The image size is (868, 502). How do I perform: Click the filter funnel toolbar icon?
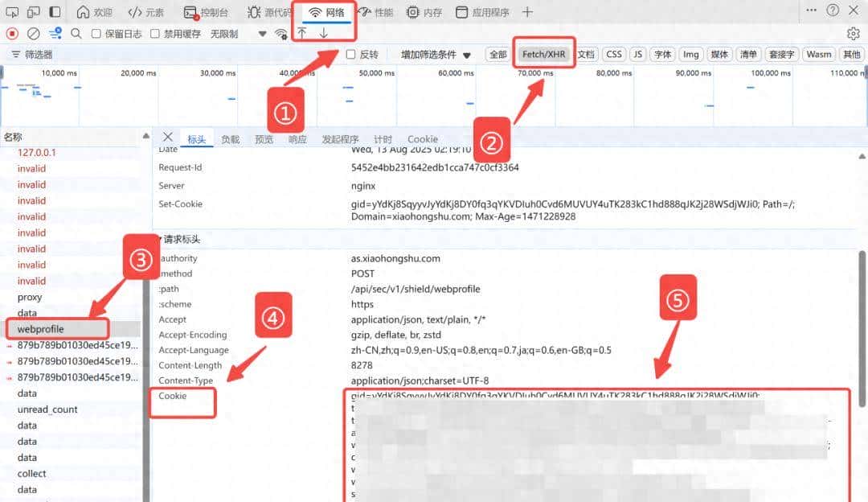(x=55, y=34)
